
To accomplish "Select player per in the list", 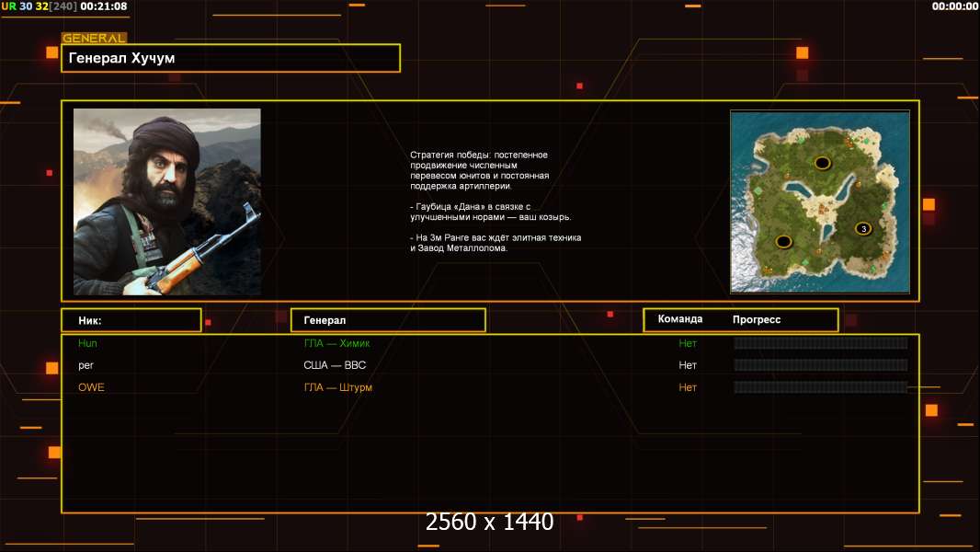I will click(85, 366).
